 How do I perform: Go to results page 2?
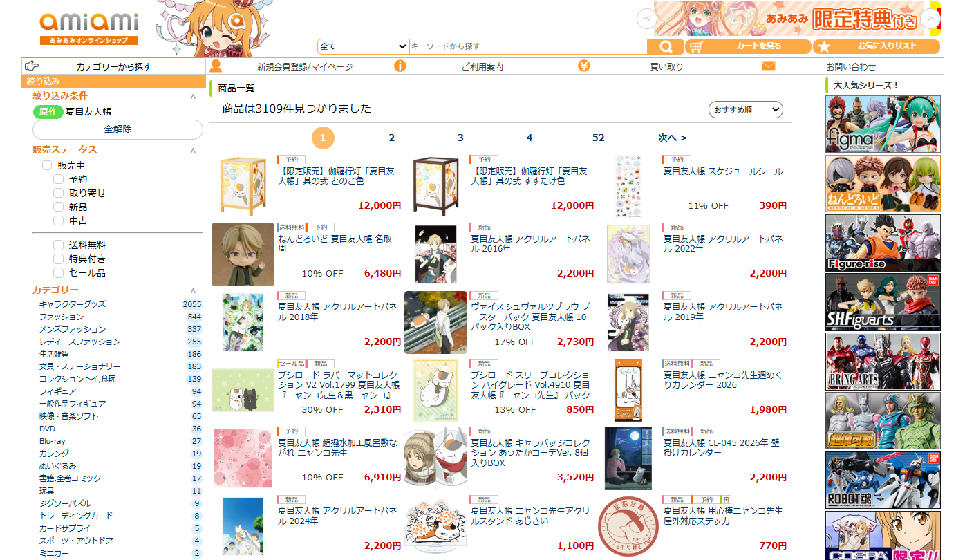pos(391,138)
